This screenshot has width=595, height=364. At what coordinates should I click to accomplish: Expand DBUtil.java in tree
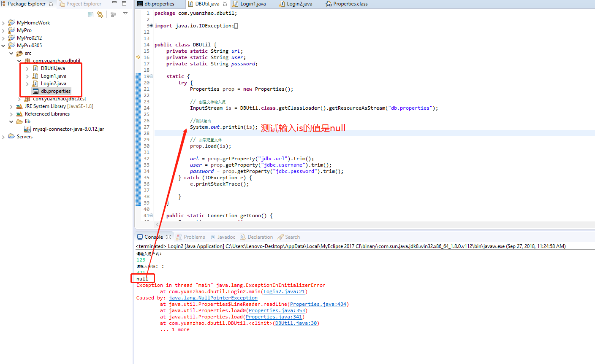[x=27, y=68]
